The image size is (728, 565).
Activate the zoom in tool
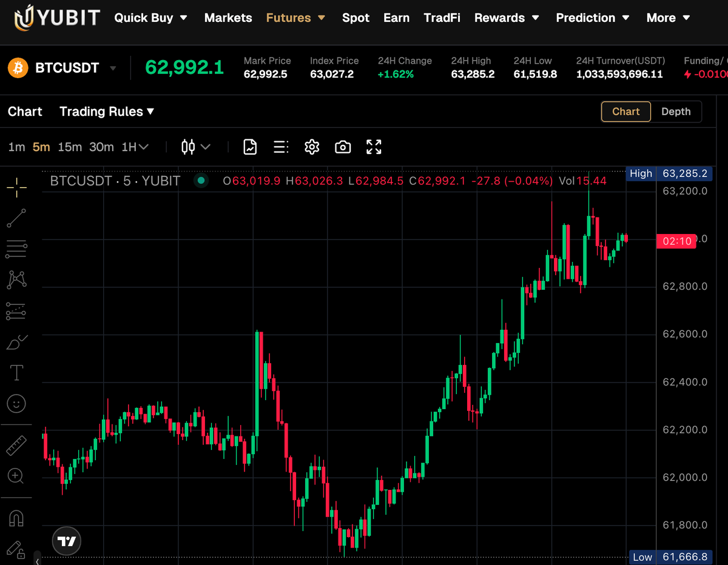coord(16,476)
